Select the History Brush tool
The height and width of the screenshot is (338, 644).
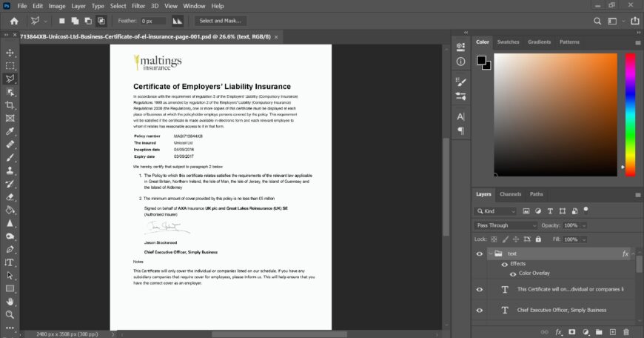10,184
